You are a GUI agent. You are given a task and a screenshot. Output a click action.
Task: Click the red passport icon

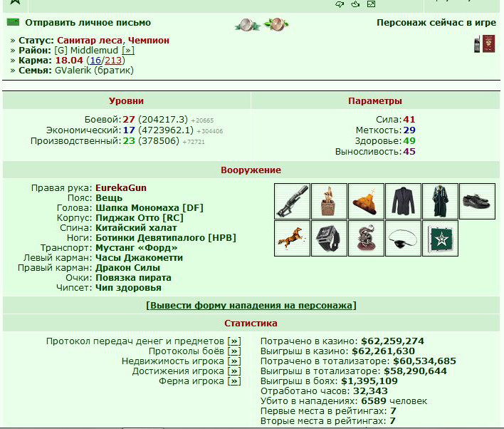click(488, 44)
